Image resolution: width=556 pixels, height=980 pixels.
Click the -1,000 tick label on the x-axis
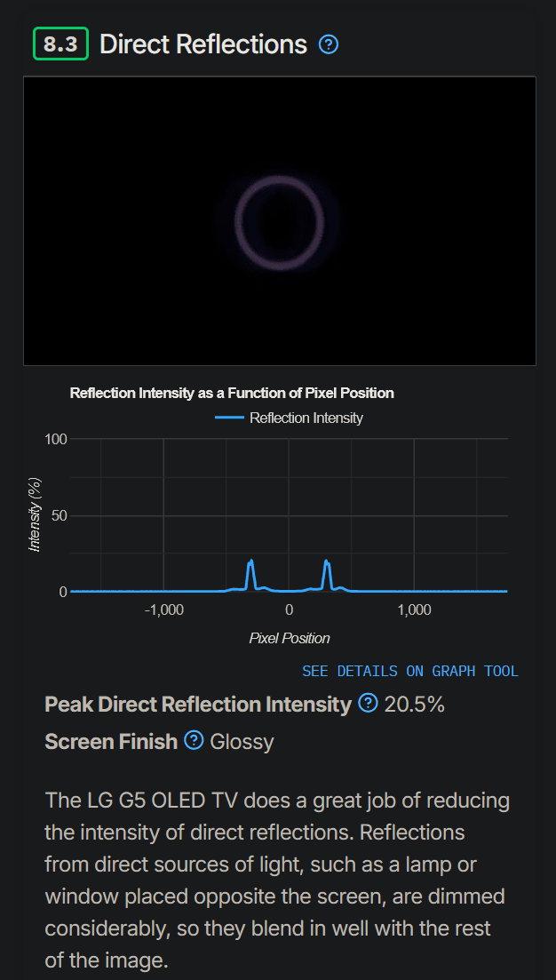click(163, 610)
